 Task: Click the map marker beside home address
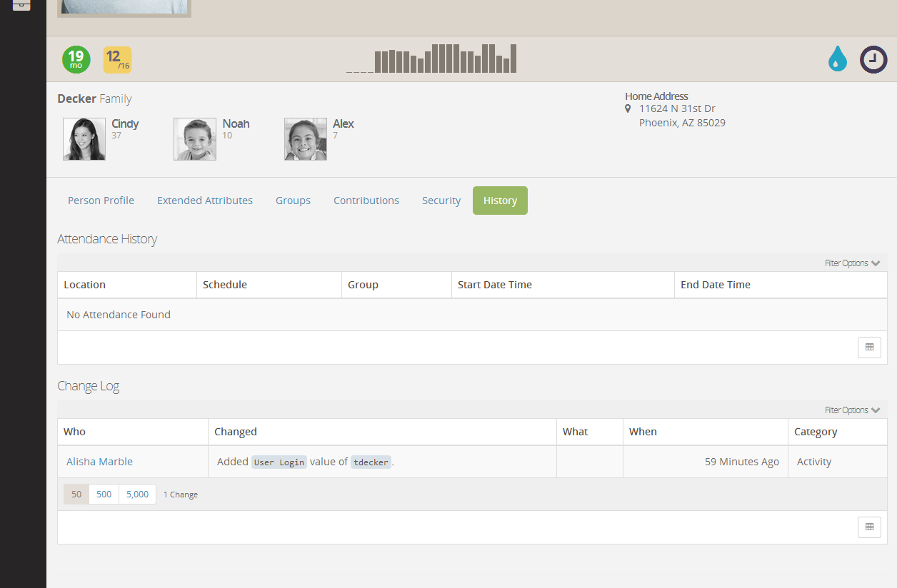(628, 109)
